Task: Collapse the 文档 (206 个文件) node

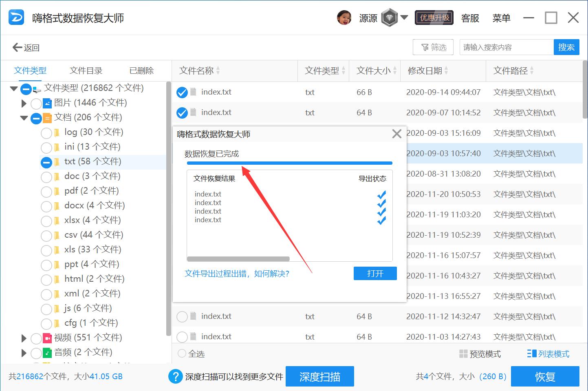Action: pos(23,118)
